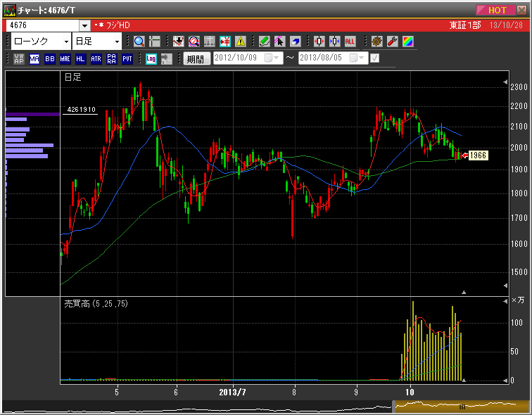Switch chart to Log scale
This screenshot has width=532, height=415.
tap(151, 59)
